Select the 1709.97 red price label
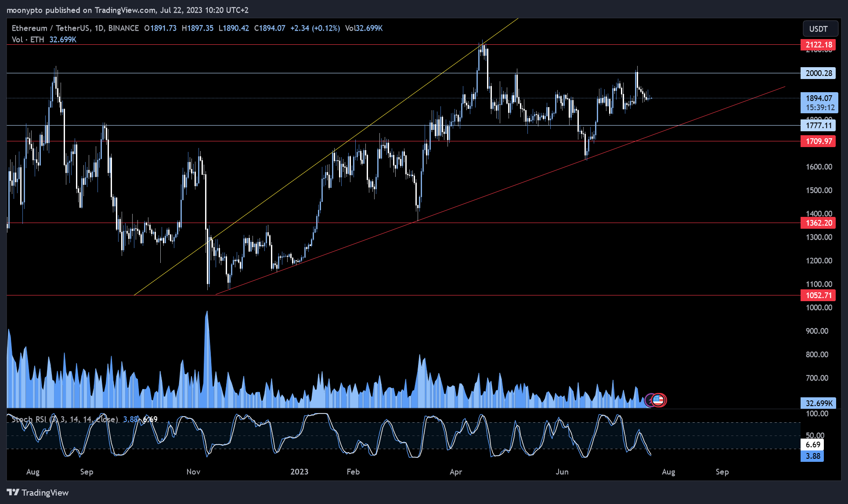The image size is (848, 504). coord(819,141)
